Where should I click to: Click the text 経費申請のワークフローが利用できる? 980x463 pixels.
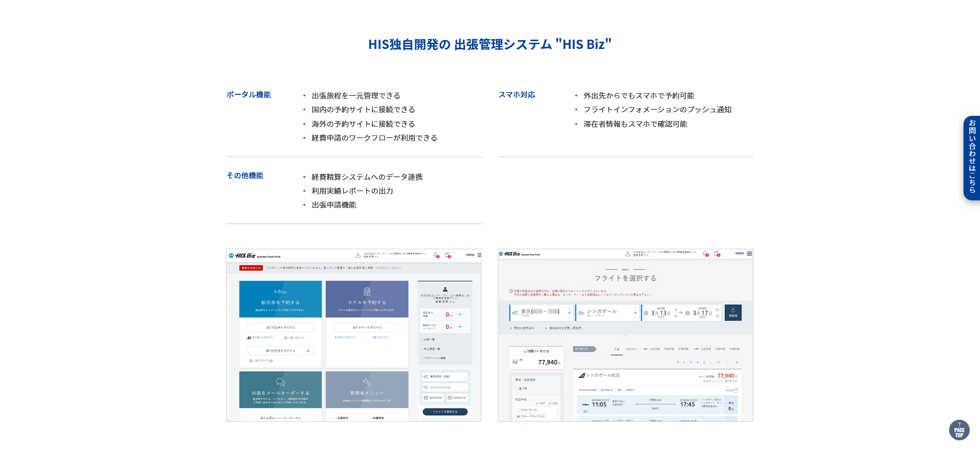pyautogui.click(x=374, y=138)
